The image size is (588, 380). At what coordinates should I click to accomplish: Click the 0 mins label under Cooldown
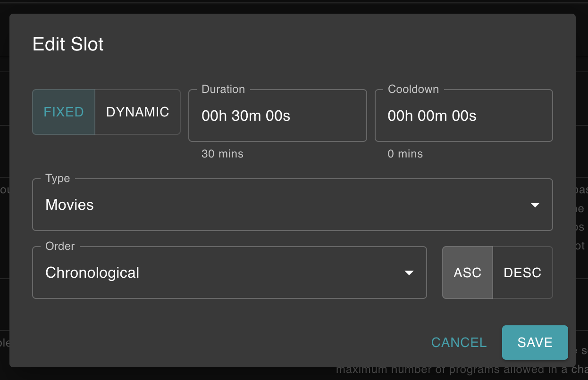[405, 154]
